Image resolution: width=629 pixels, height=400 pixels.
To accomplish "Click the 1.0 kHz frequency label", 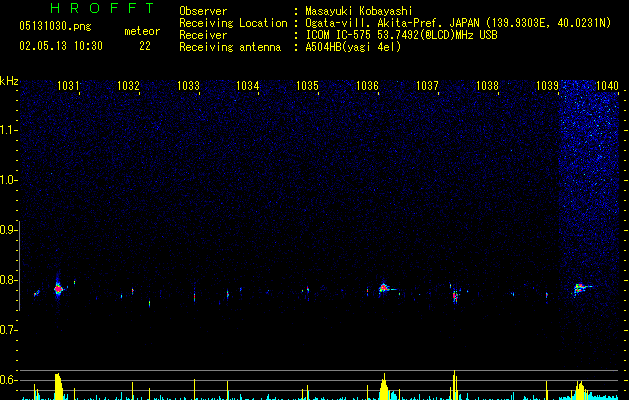I will pyautogui.click(x=8, y=180).
